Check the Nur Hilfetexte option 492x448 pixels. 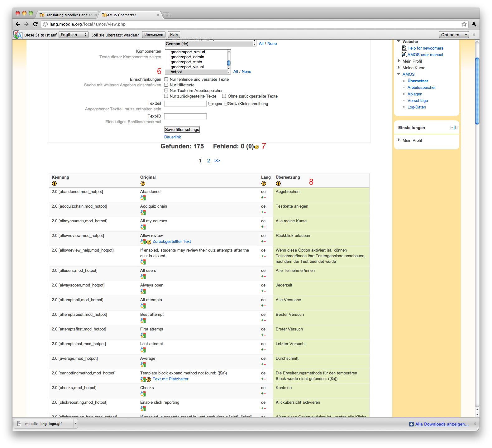click(166, 85)
